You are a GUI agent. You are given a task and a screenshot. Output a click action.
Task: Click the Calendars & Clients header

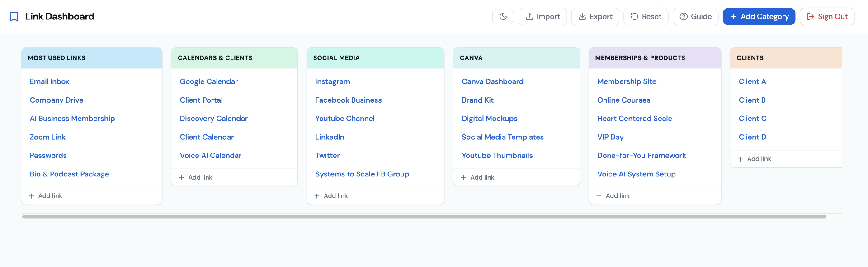[x=234, y=58]
